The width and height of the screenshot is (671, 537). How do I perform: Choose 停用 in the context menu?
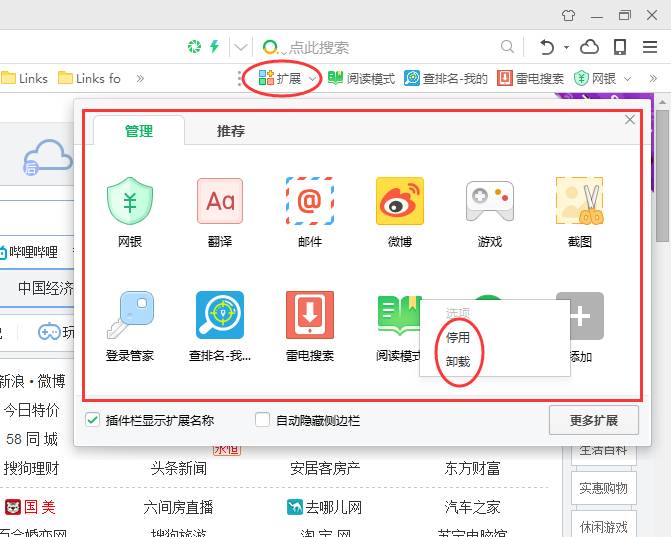458,338
